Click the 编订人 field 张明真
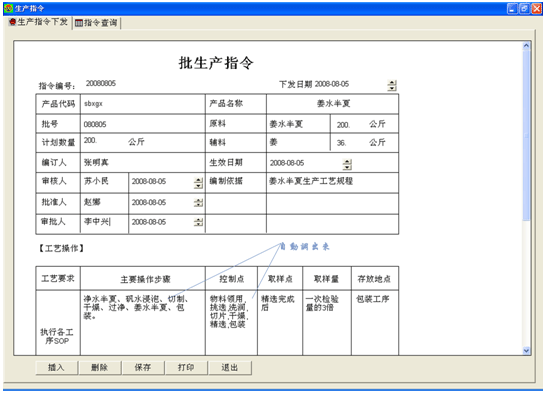Viewport: 544px width, 393px height. (142, 162)
